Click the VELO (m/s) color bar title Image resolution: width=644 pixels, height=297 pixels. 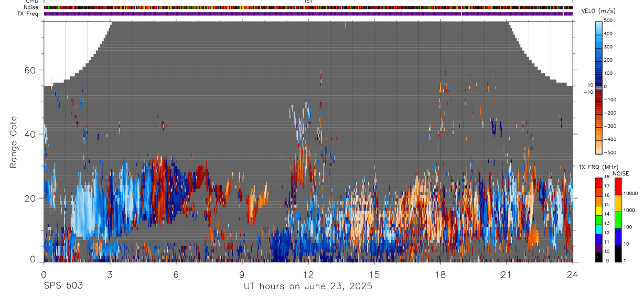pos(599,12)
